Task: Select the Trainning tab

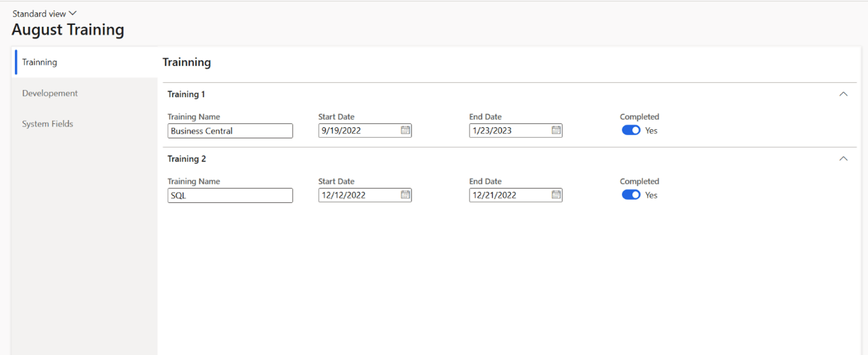Action: click(40, 62)
